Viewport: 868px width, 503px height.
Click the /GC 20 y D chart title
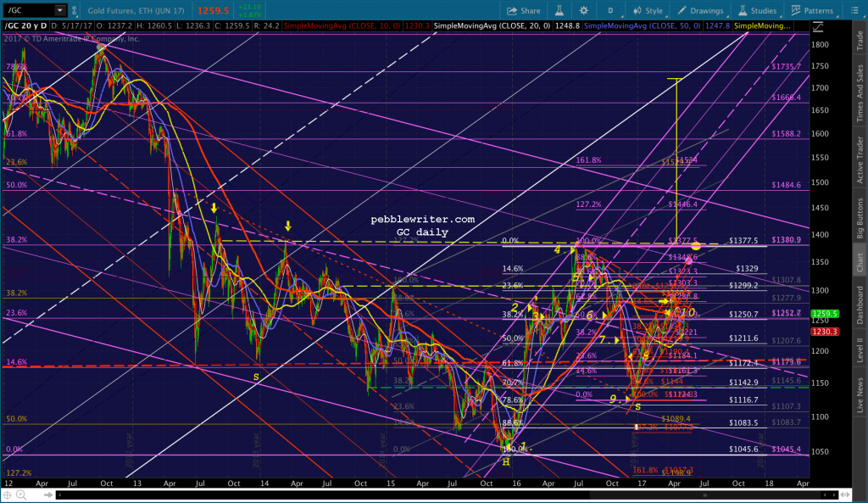pyautogui.click(x=26, y=26)
